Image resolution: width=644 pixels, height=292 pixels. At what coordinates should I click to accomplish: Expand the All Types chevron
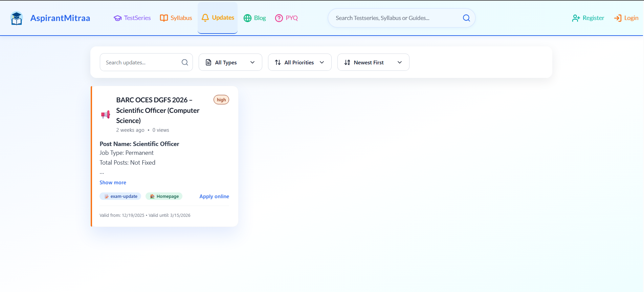252,62
